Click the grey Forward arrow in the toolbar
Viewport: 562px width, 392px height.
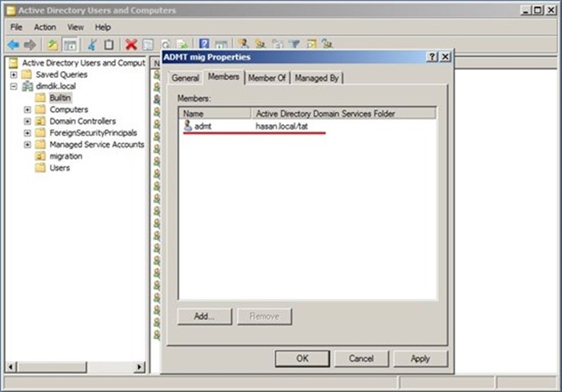click(x=29, y=45)
